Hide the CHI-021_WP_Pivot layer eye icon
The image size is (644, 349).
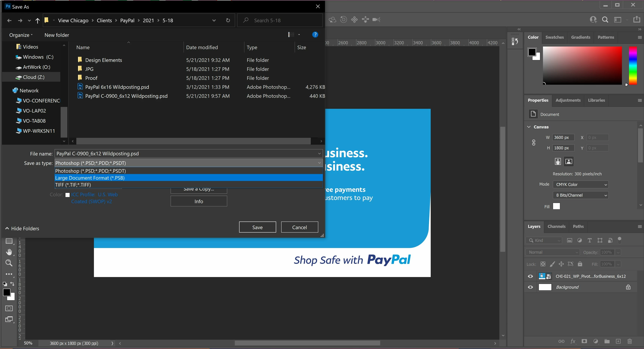530,276
